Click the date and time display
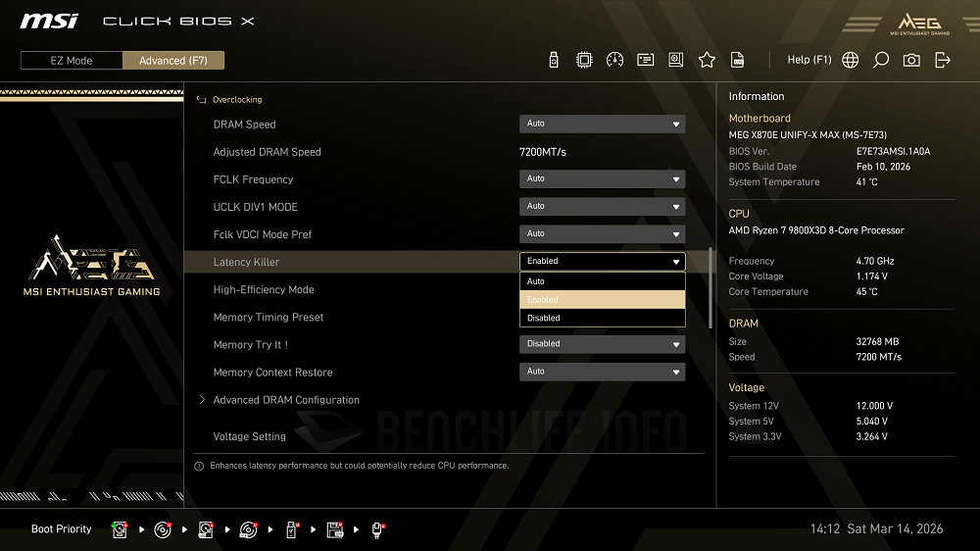 click(876, 529)
